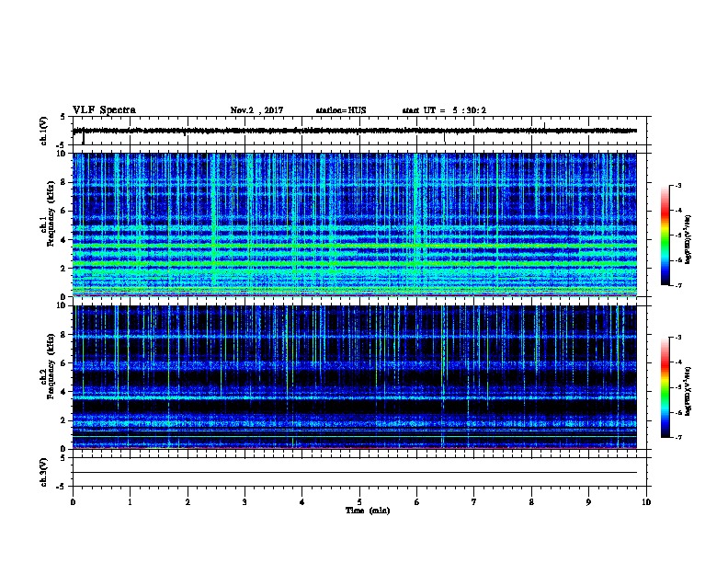
Task: Click the ch.1 spectrogram color bar
Action: click(x=665, y=236)
